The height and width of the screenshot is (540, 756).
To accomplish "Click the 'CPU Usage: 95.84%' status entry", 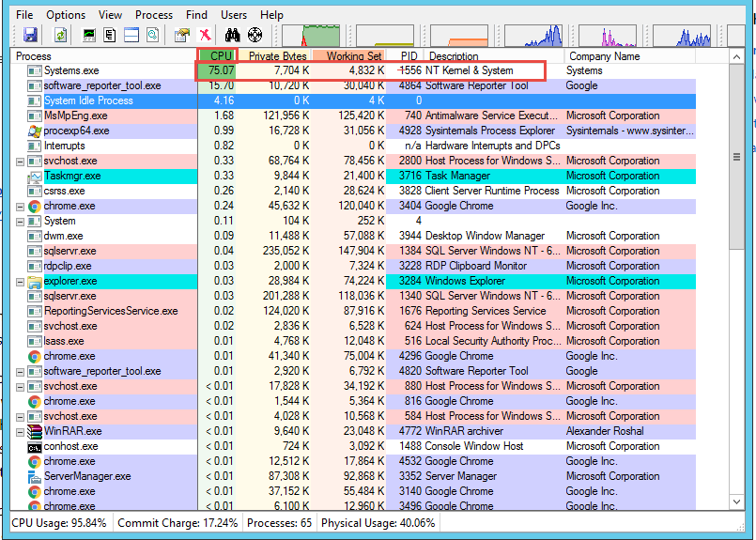I will [x=59, y=523].
